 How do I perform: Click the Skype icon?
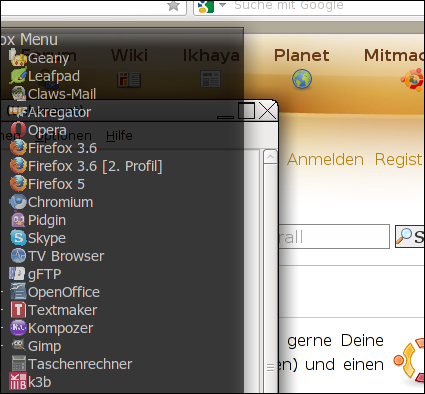coord(18,238)
